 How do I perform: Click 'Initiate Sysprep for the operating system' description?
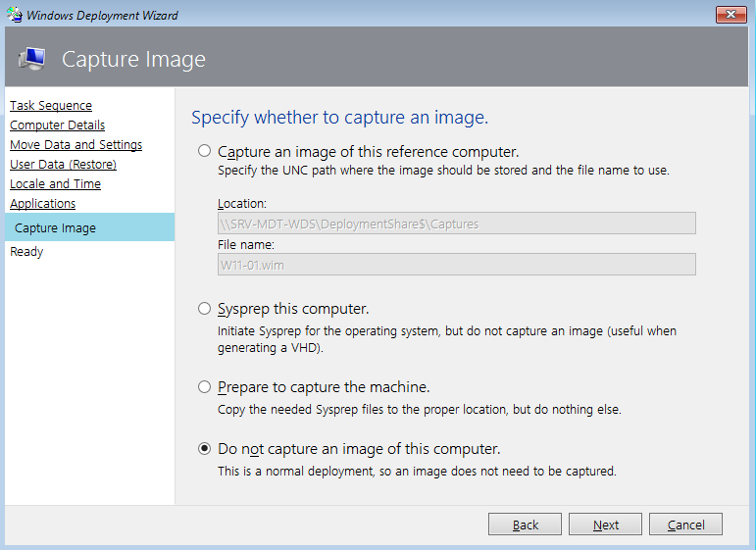coord(447,339)
